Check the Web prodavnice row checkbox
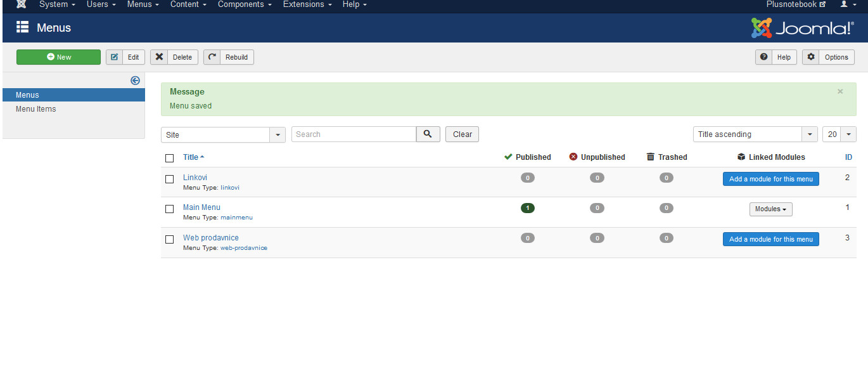The height and width of the screenshot is (392, 868). (x=169, y=239)
